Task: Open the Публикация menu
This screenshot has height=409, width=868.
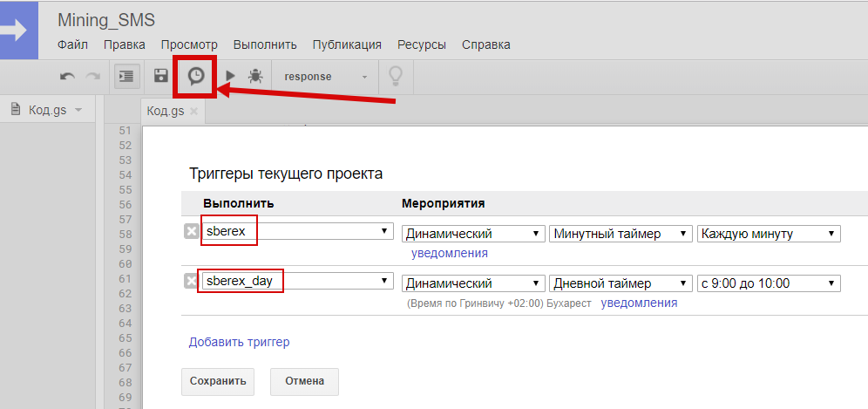Action: click(x=347, y=44)
